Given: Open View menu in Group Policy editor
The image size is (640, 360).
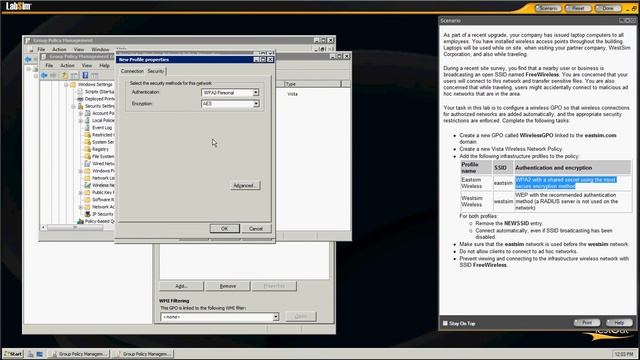Looking at the screenshot, I should 87,66.
